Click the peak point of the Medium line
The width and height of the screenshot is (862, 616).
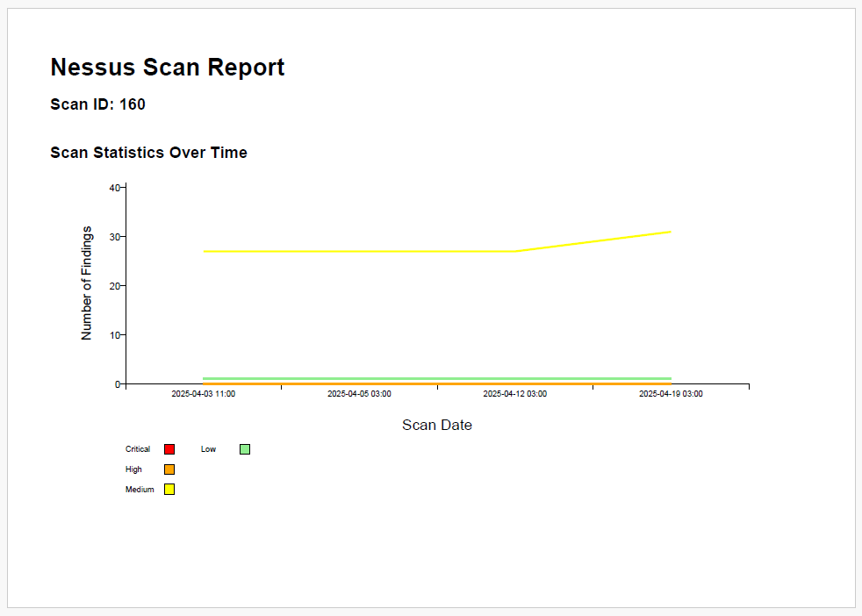pos(669,231)
